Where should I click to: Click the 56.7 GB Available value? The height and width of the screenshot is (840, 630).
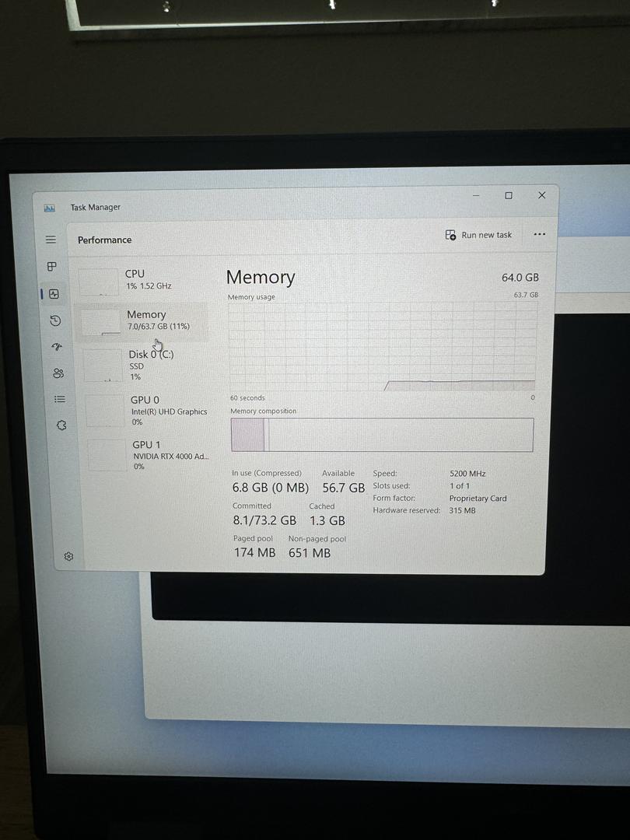click(344, 488)
